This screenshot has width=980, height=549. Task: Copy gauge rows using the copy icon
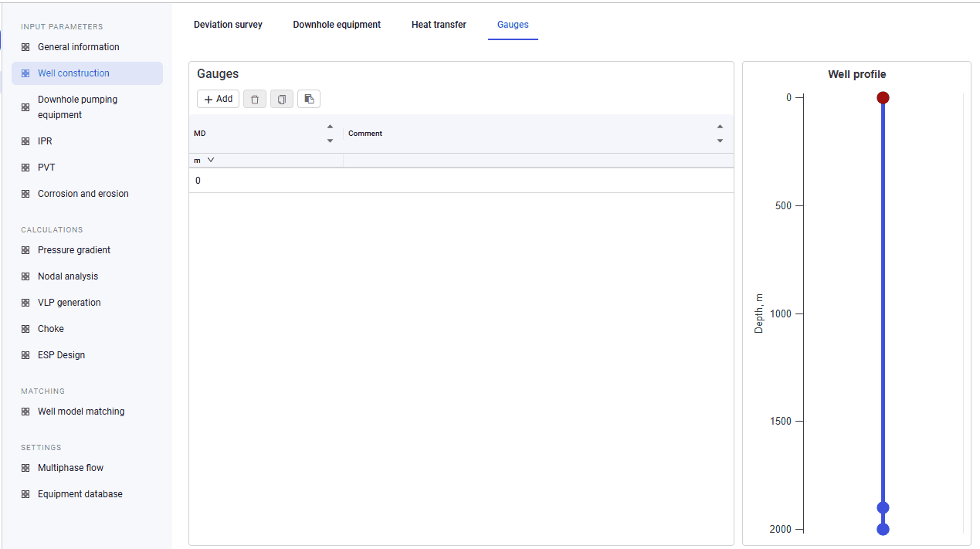282,99
